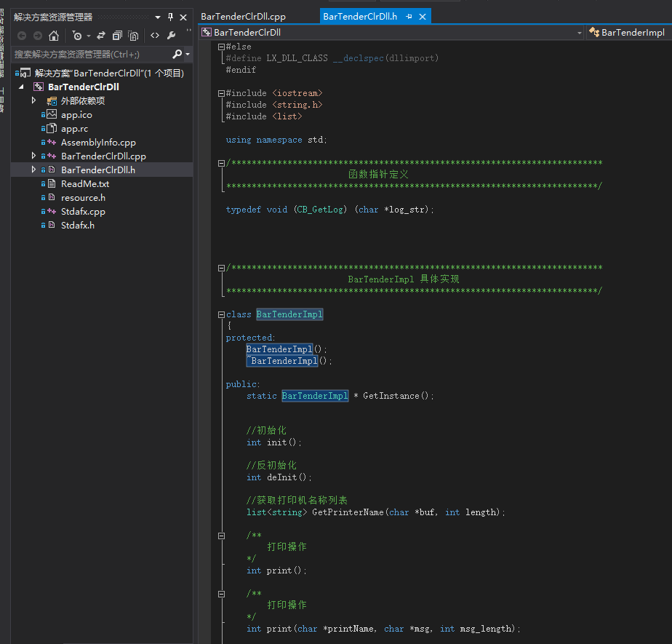Collapse the #else preprocessor code block

click(x=220, y=46)
